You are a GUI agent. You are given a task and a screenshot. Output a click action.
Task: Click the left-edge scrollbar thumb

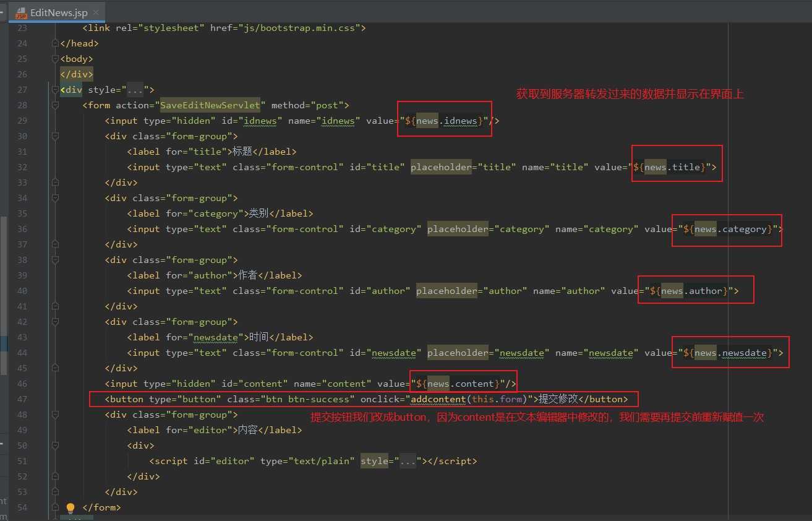click(3, 295)
